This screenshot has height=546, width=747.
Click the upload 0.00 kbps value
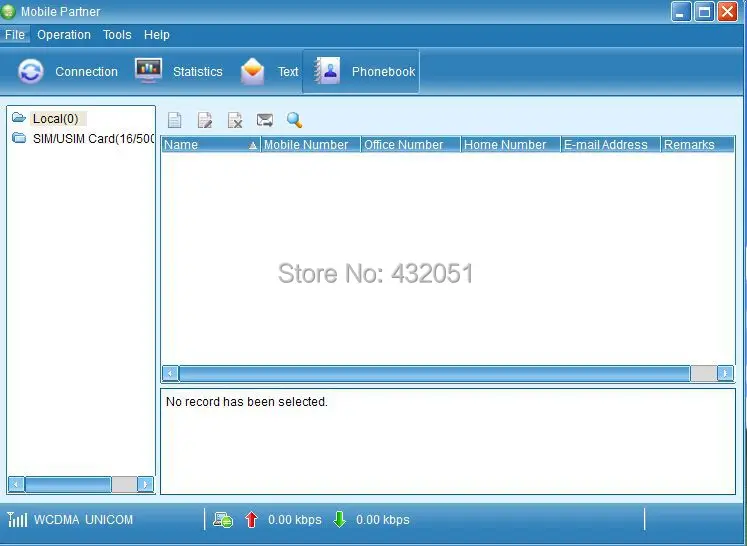coord(294,520)
